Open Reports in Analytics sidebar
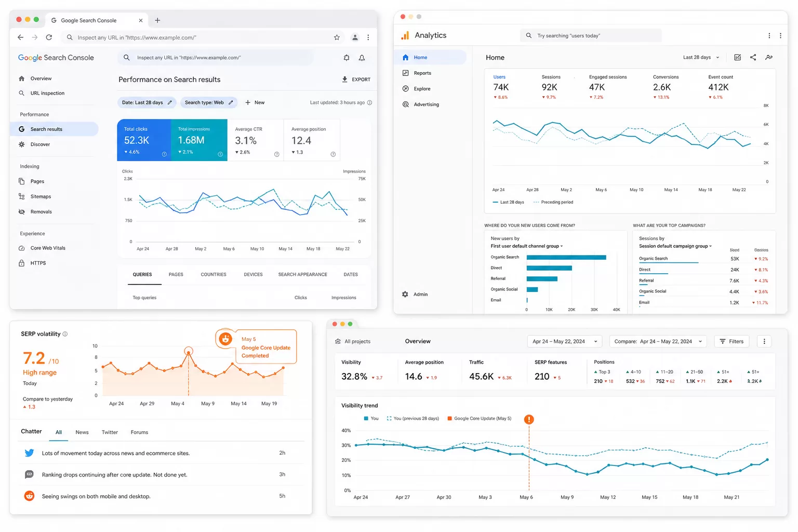The image size is (798, 532). pos(422,73)
